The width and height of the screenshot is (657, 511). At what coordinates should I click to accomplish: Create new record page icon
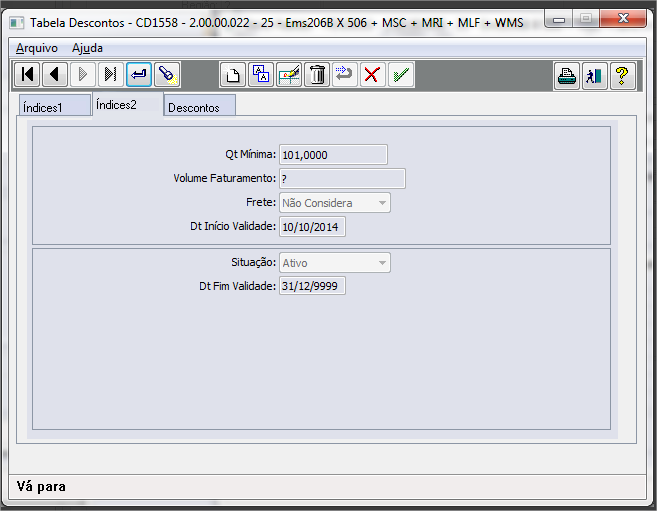233,75
